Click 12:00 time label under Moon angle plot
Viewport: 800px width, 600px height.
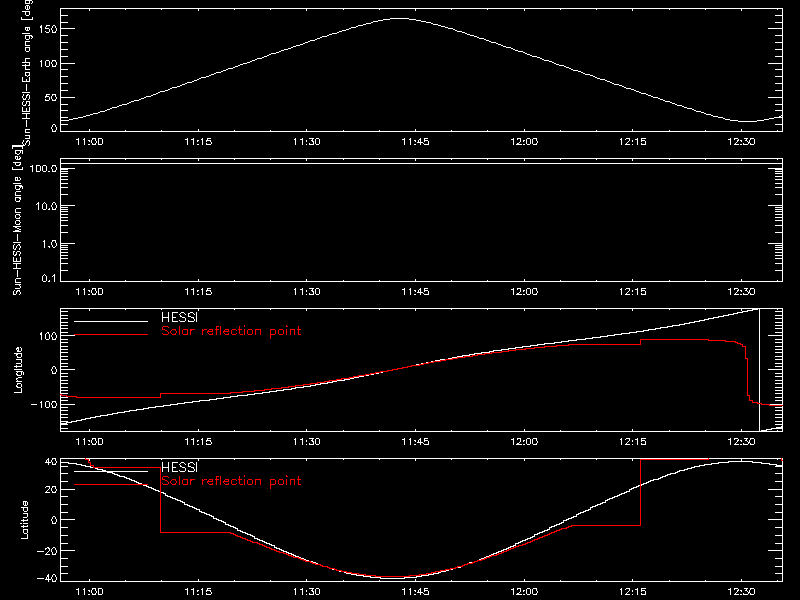[524, 292]
